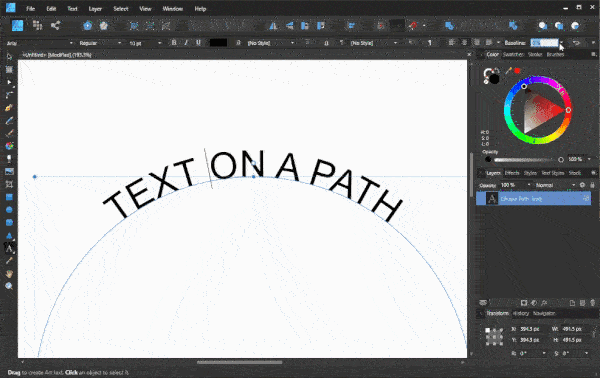Select the Crop tool

[x=9, y=184]
